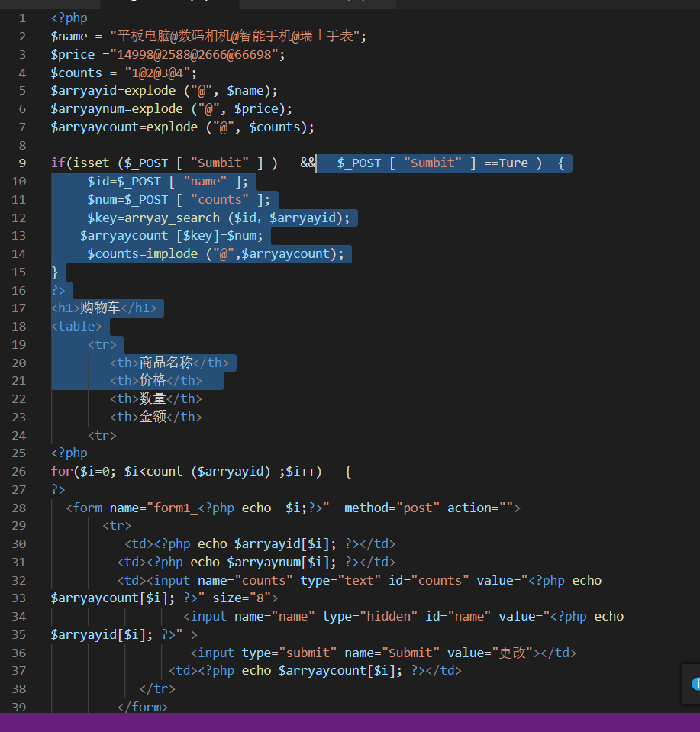Click the <tr> tag on line 29

[118, 526]
